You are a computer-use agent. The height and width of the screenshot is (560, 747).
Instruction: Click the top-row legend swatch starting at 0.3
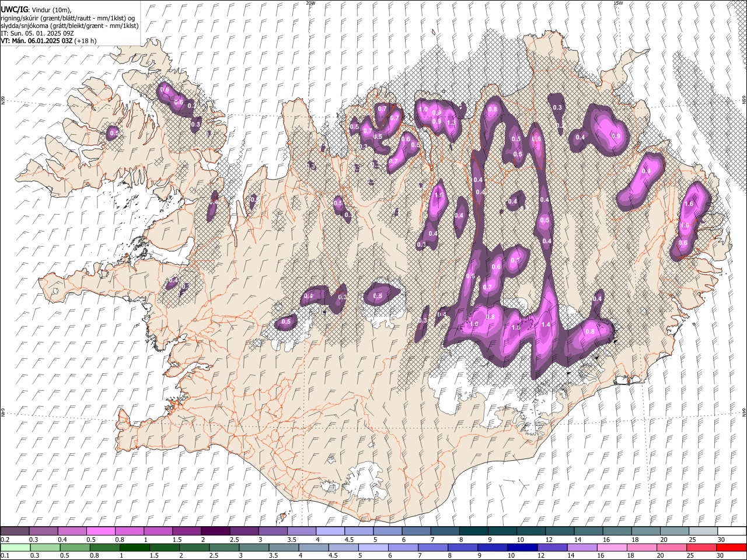[43, 531]
